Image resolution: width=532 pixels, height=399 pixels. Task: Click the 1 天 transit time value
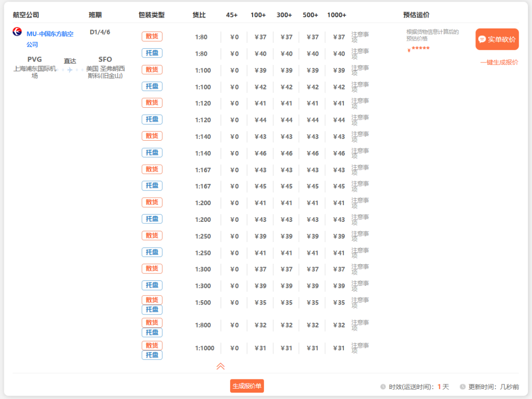point(443,387)
